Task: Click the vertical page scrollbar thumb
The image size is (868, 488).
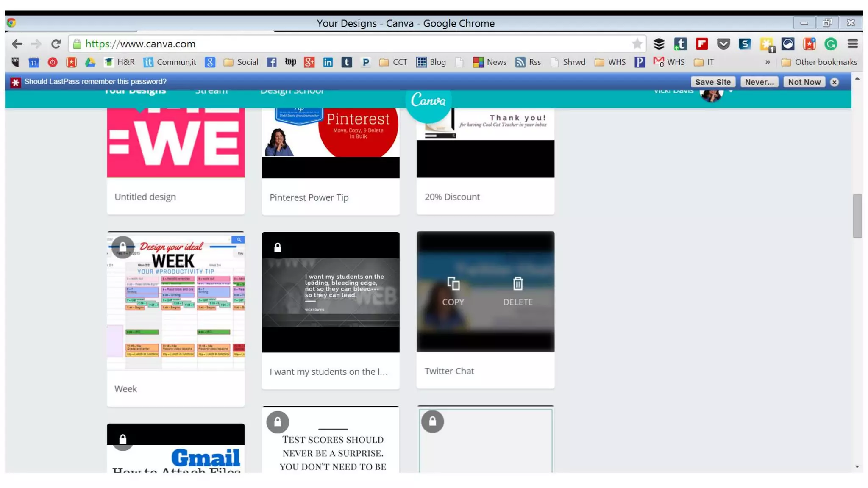Action: (857, 216)
